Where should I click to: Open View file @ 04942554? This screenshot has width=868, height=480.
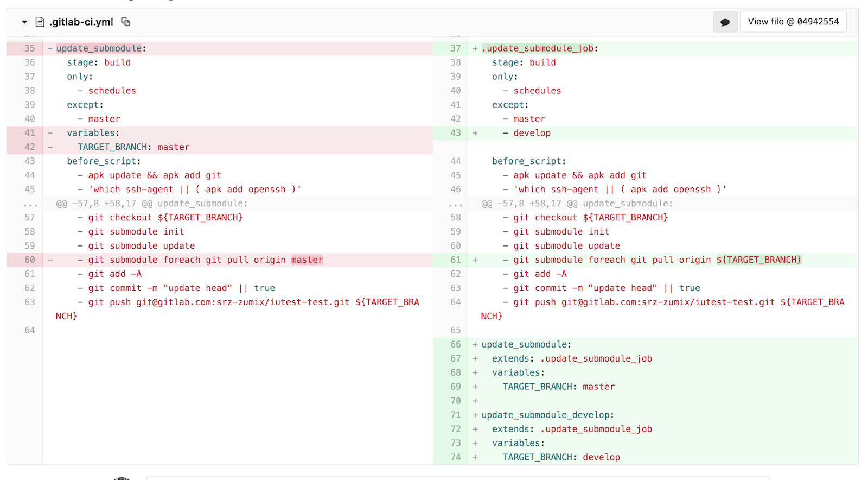coord(793,22)
